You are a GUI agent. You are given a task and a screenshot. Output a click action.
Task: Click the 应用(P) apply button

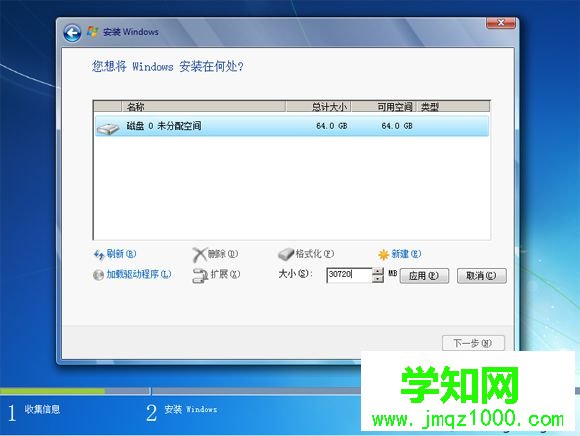click(x=424, y=276)
